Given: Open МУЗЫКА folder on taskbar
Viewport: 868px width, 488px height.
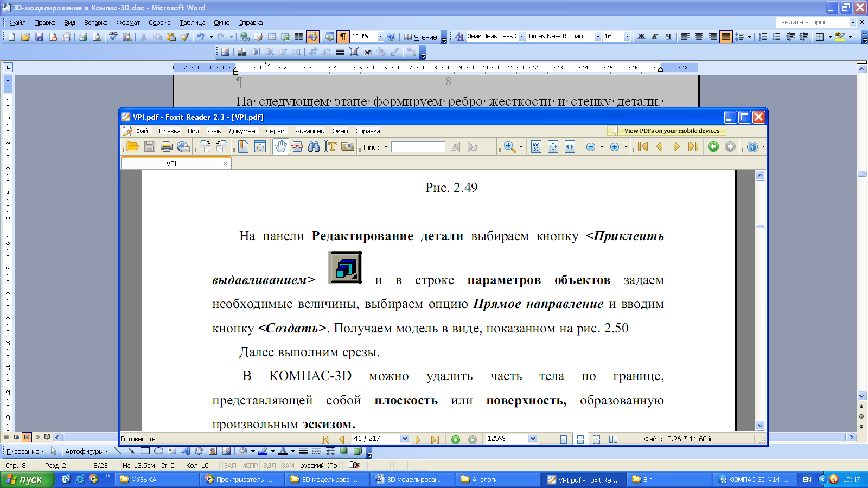Looking at the screenshot, I should [x=157, y=479].
